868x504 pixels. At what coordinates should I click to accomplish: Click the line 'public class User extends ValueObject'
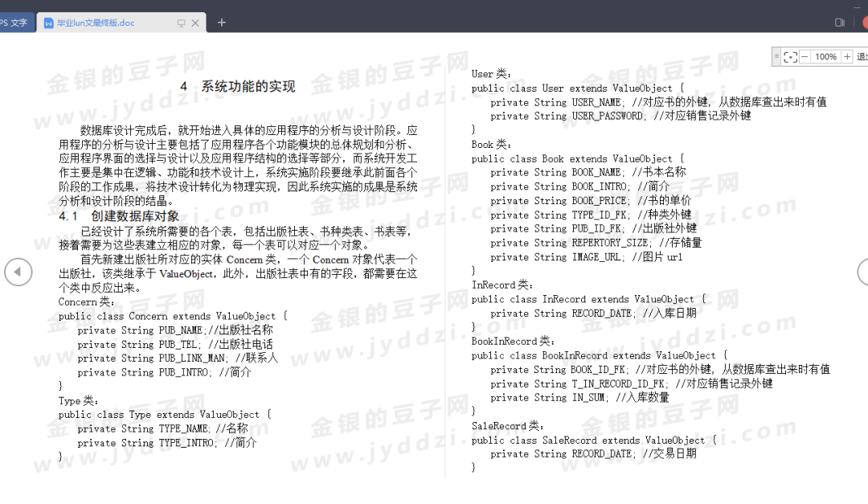(577, 88)
